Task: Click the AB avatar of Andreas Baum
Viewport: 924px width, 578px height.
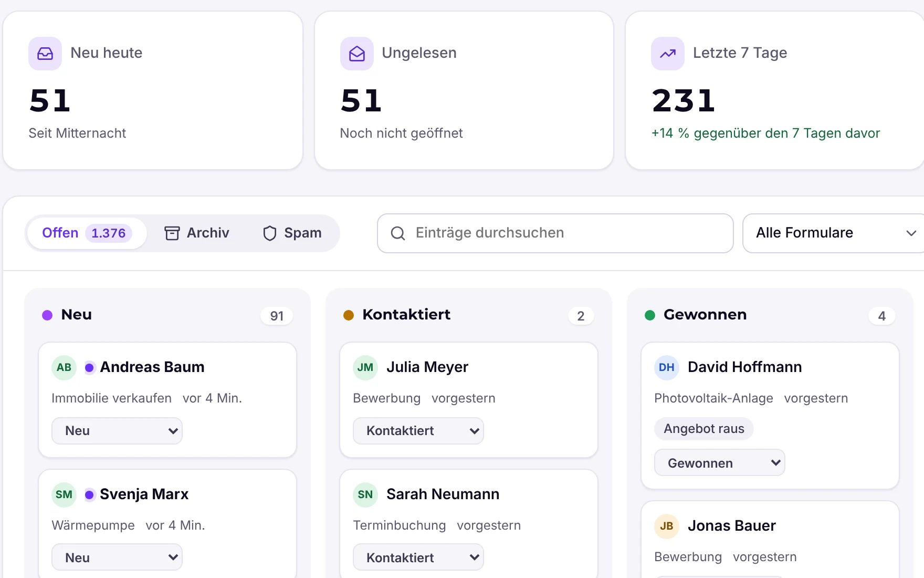Action: 64,367
